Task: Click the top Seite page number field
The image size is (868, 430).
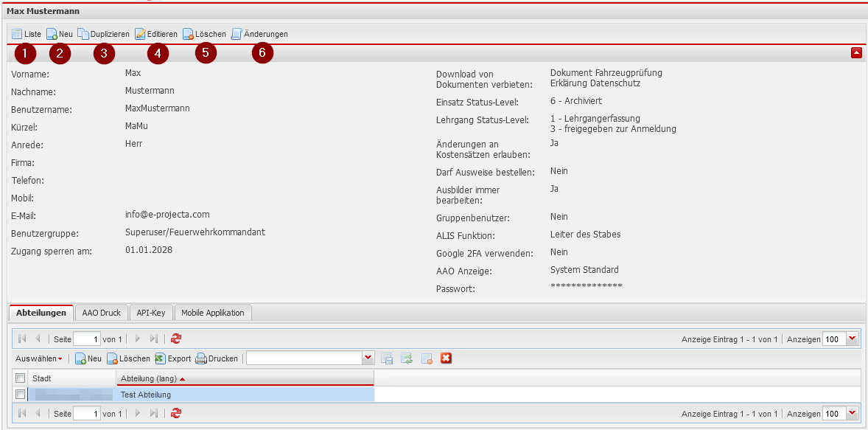Action: point(86,339)
